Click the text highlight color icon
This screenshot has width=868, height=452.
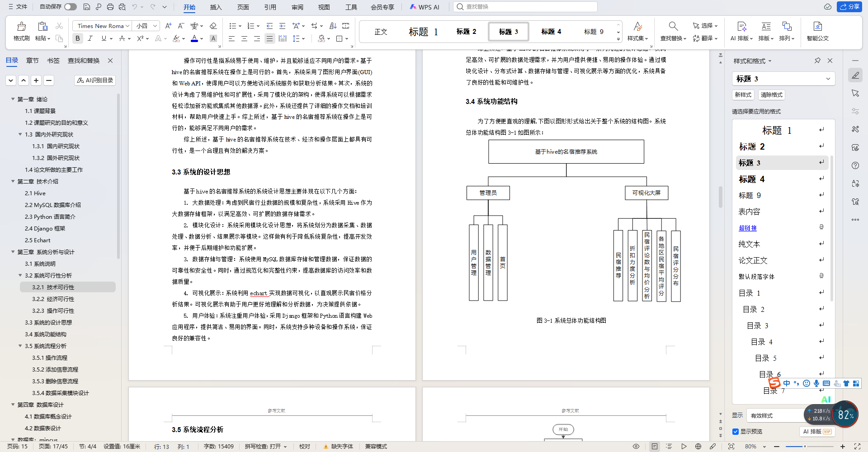176,38
